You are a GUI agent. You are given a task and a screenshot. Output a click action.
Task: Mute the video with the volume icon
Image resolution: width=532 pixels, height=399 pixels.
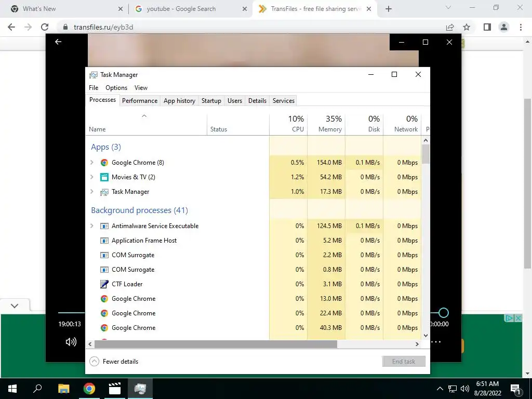pyautogui.click(x=71, y=342)
